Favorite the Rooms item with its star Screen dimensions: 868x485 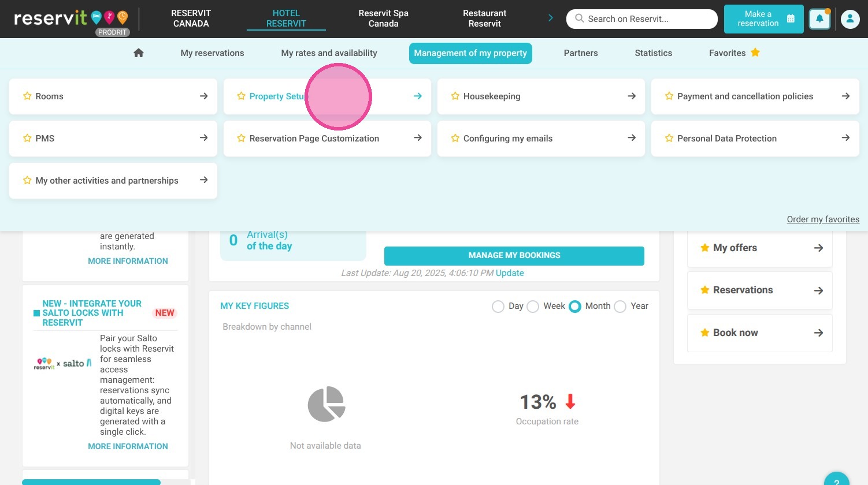27,96
